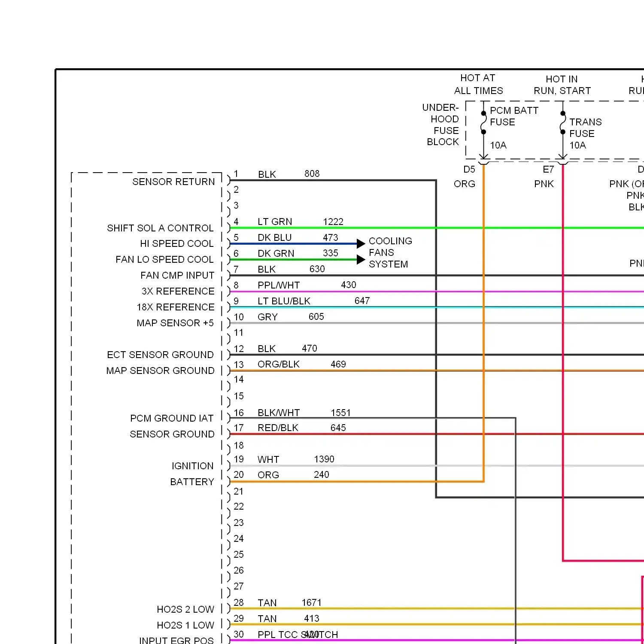The height and width of the screenshot is (644, 644).
Task: Select circuit number 1671 on pin 28
Action: 312,602
